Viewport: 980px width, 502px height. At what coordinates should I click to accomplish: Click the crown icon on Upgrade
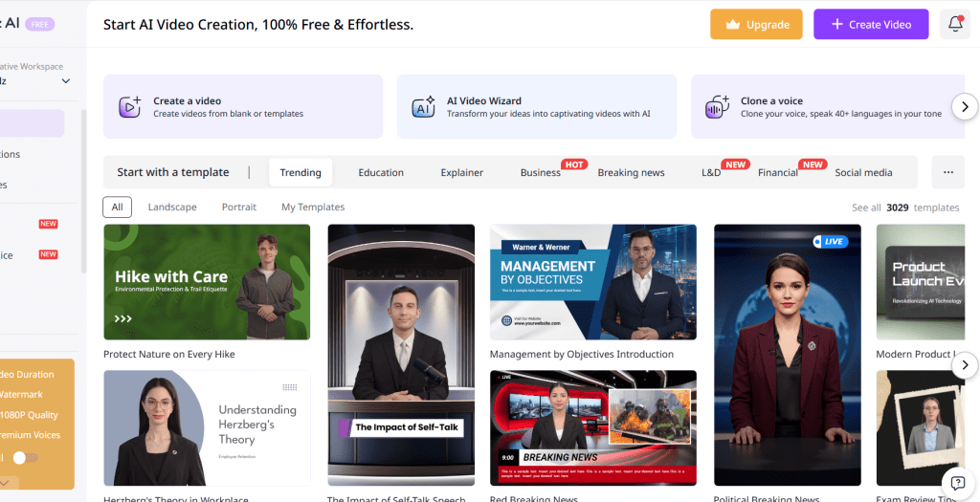(732, 25)
